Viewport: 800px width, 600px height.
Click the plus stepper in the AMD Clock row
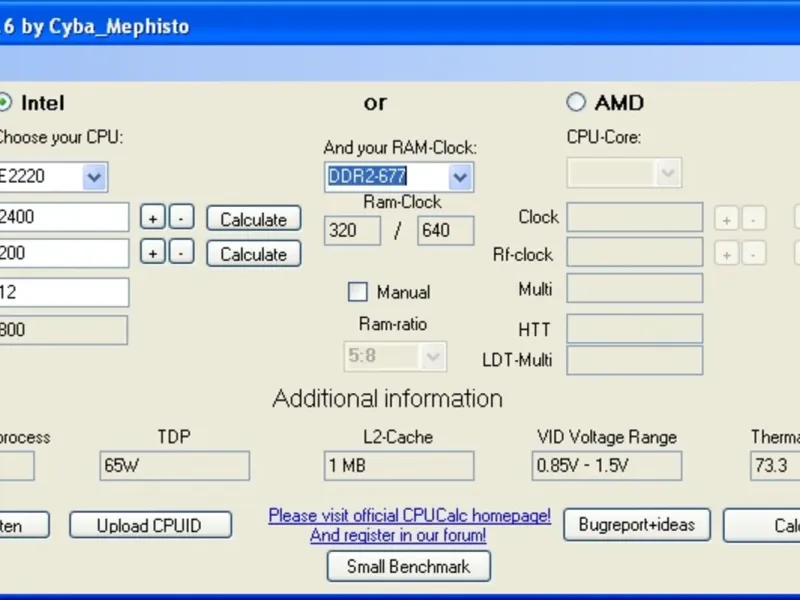pos(726,218)
